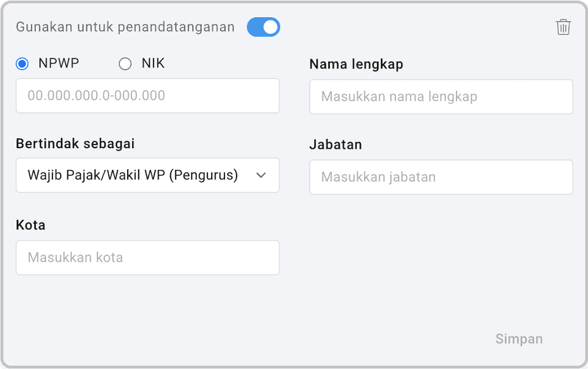Click the 'Gunakan untuk penandatanganan' label
Viewport: 588px width, 369px height.
tap(125, 27)
